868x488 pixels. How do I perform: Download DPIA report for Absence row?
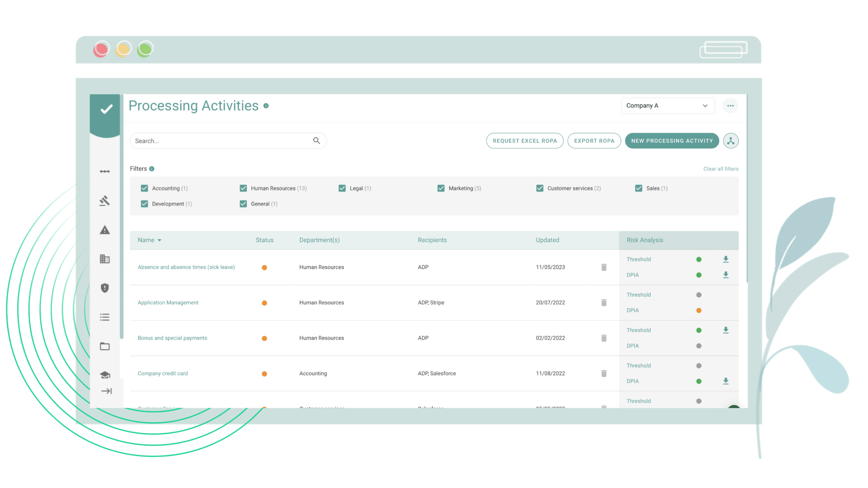tap(726, 275)
